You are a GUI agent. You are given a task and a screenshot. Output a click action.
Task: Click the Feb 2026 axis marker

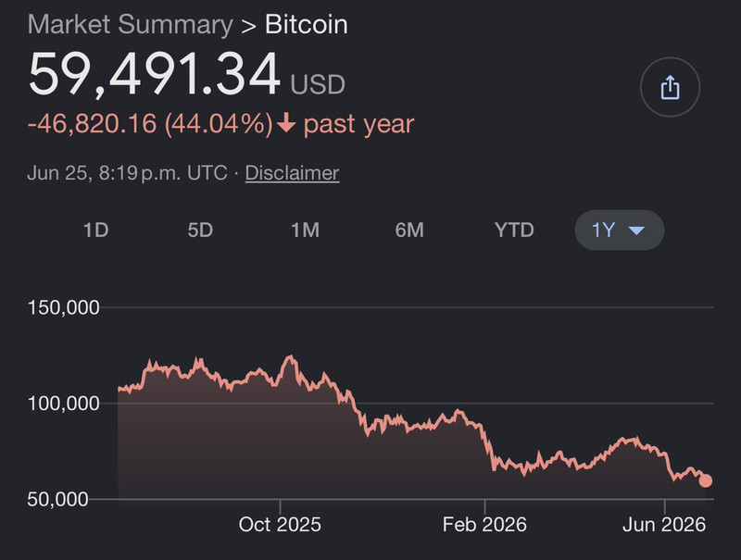(484, 524)
